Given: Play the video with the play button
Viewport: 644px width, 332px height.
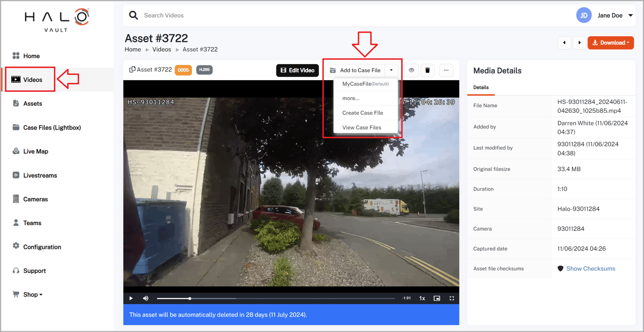Looking at the screenshot, I should coord(131,298).
